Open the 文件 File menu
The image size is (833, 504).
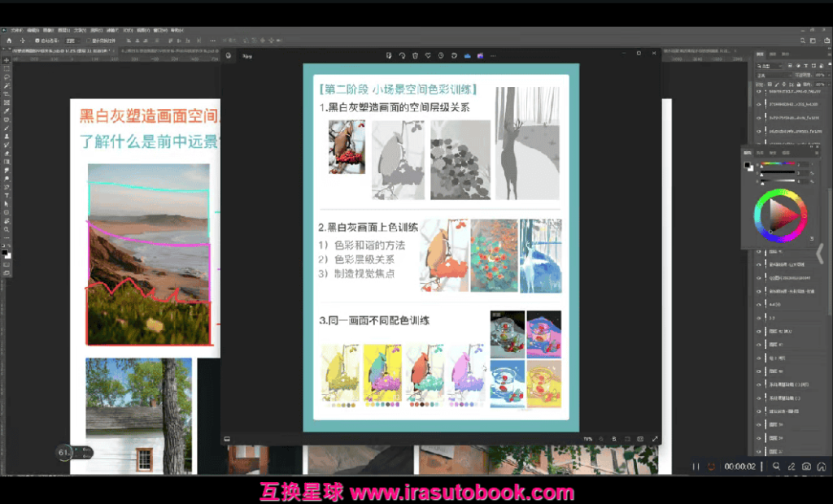click(17, 30)
